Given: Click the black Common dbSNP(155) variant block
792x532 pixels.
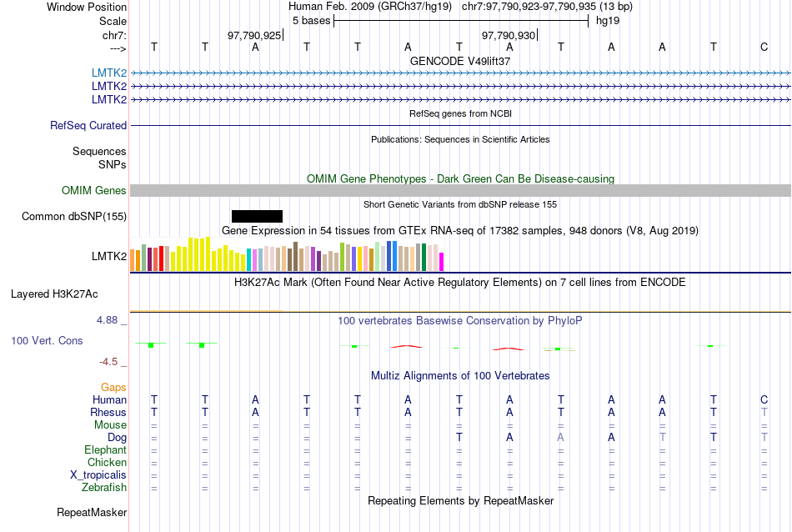Looking at the screenshot, I should point(257,216).
